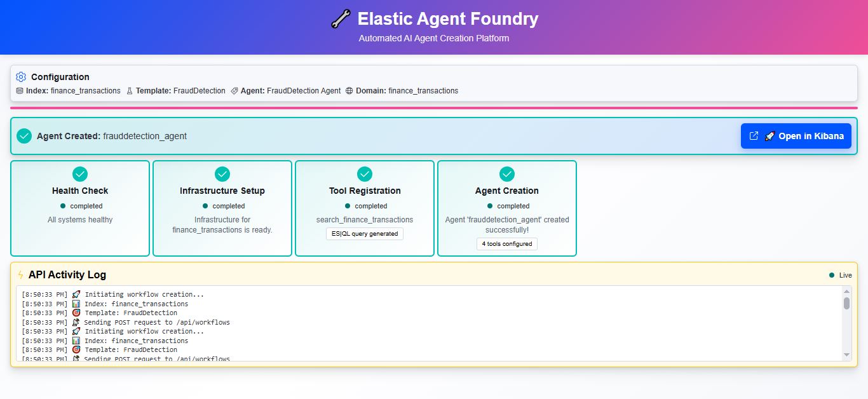Click the wrench icon beside Elastic Agent Foundry
Image resolution: width=868 pixels, height=399 pixels.
click(x=341, y=19)
